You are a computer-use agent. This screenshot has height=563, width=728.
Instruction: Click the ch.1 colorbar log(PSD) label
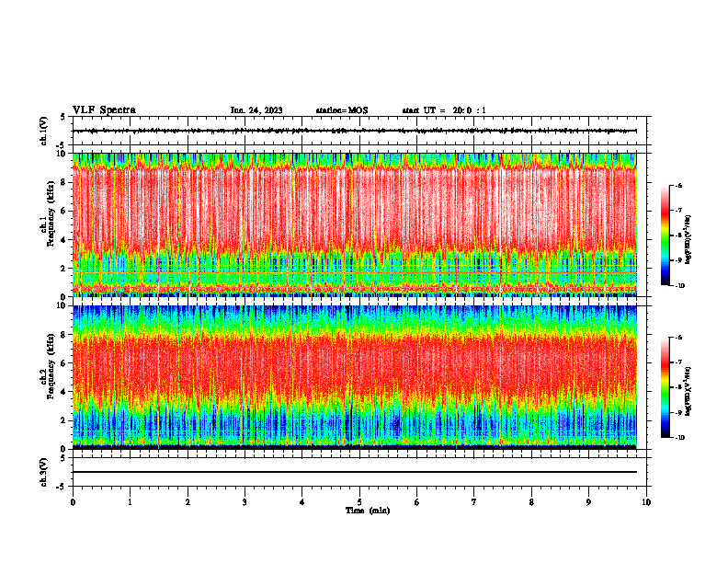tap(688, 239)
